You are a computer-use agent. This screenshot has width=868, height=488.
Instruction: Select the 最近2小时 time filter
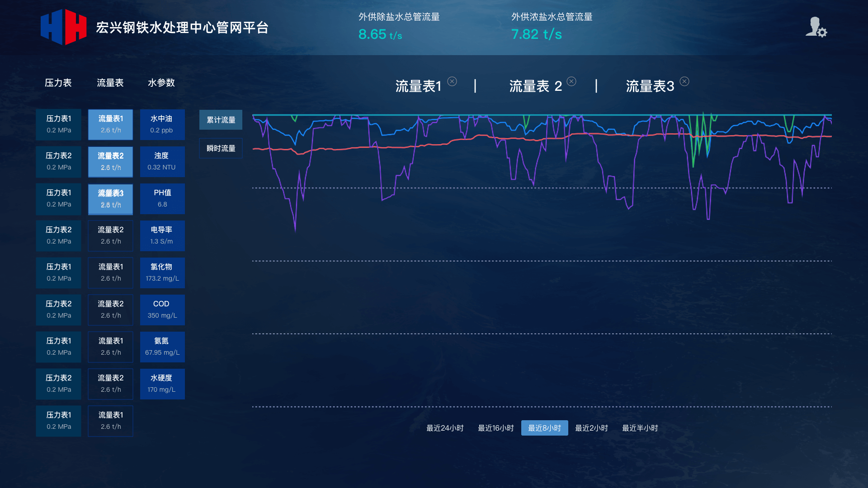pyautogui.click(x=591, y=428)
